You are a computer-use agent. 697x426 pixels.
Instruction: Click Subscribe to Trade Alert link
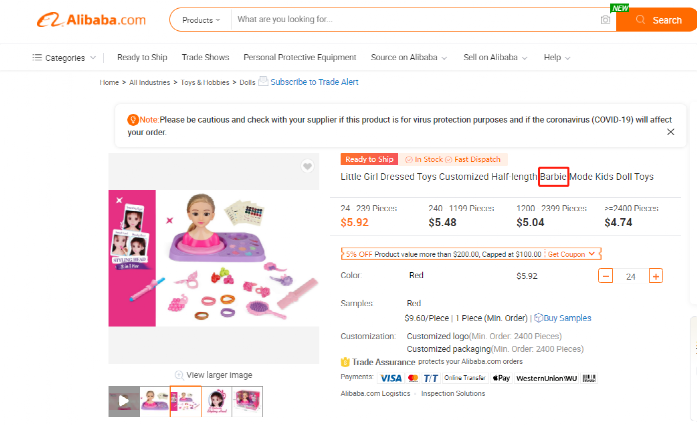[x=314, y=82]
